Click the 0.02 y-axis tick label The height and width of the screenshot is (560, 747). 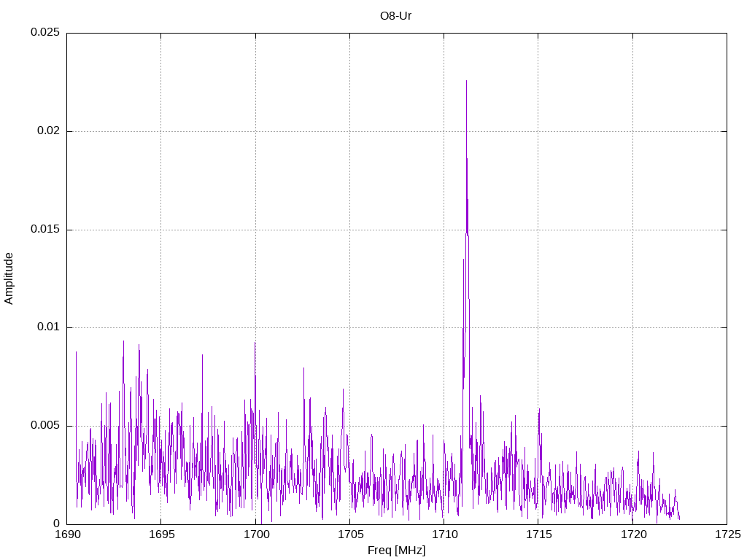pyautogui.click(x=49, y=131)
